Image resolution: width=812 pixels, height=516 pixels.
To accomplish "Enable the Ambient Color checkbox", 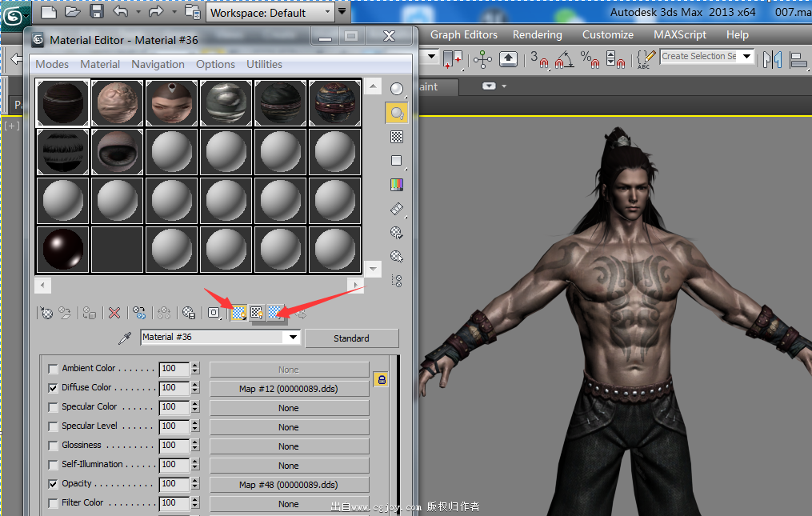I will (x=53, y=369).
